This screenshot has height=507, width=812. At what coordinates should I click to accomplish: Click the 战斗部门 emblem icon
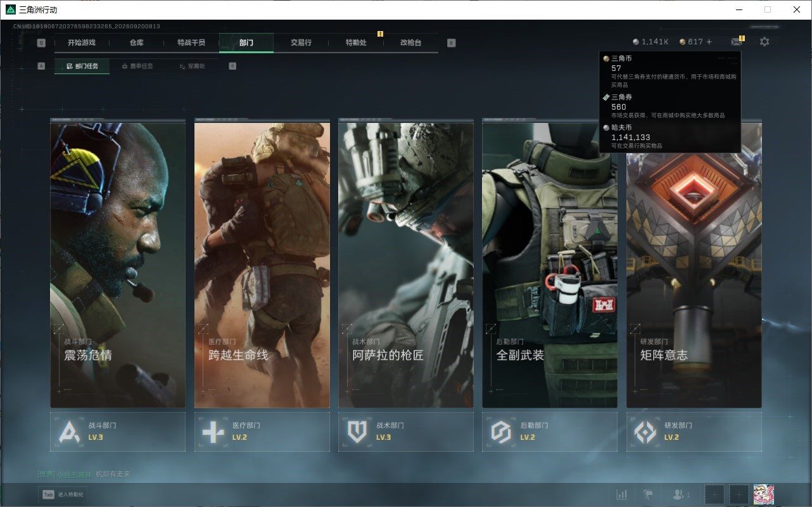(x=70, y=432)
